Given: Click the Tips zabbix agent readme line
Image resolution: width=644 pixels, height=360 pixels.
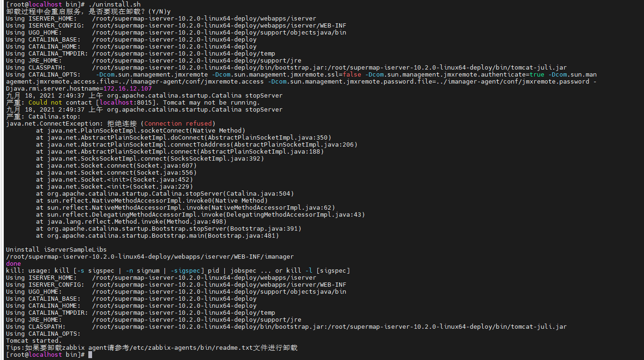Looking at the screenshot, I should tap(152, 347).
